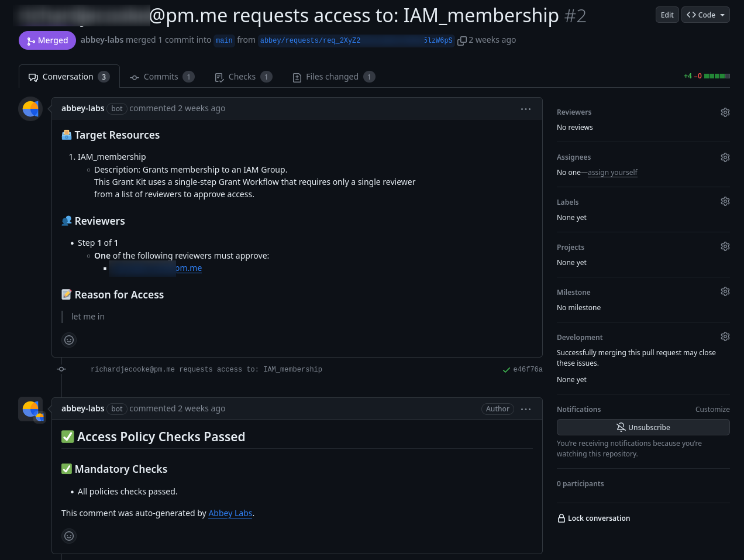
Task: Click the Conversation tab speech bubble icon
Action: click(x=33, y=77)
